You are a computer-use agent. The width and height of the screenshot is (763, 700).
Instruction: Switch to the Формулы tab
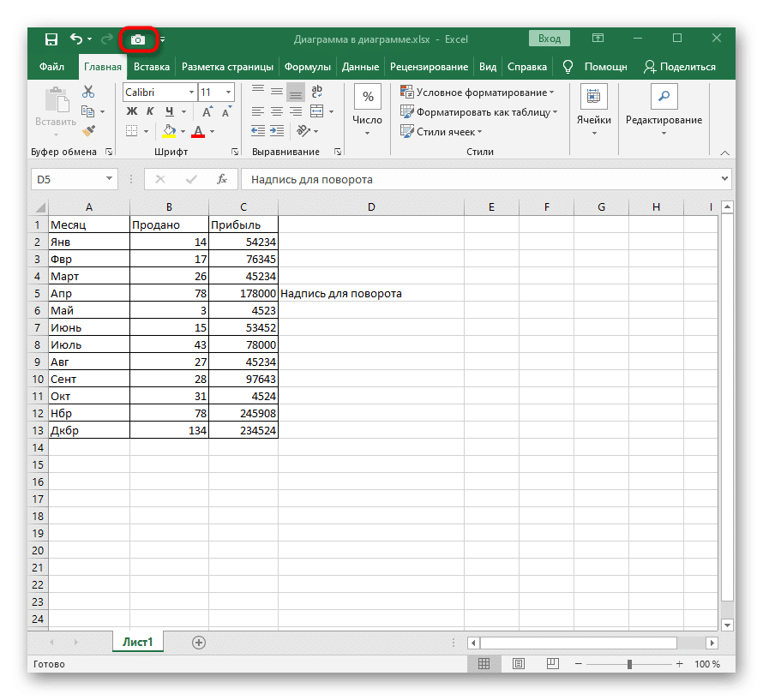307,67
